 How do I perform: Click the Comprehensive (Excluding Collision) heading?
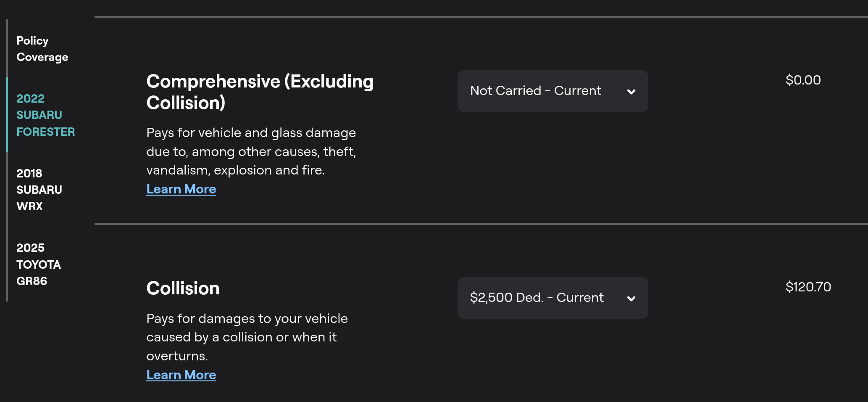point(260,92)
